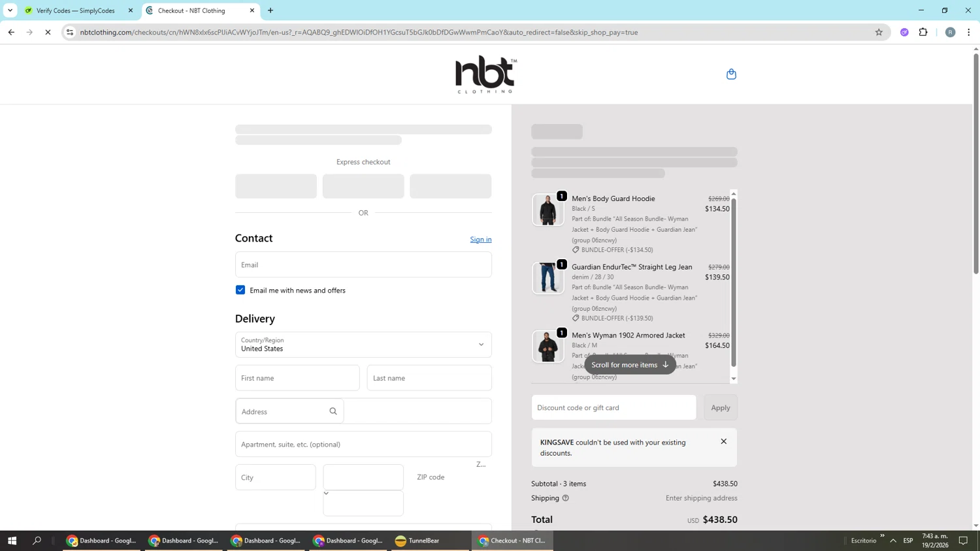This screenshot has height=551, width=980.
Task: Open Windows taskbar search
Action: pyautogui.click(x=37, y=541)
